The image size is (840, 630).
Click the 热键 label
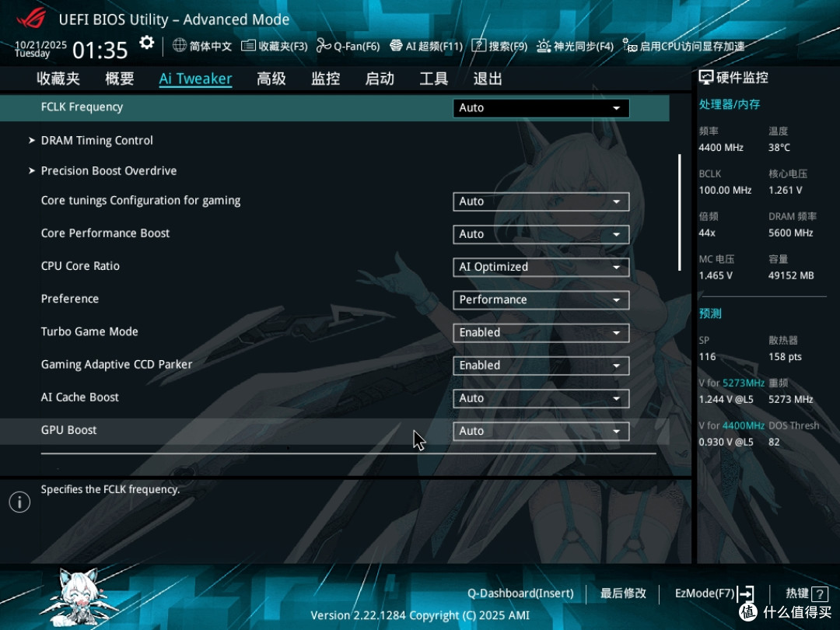coord(796,593)
